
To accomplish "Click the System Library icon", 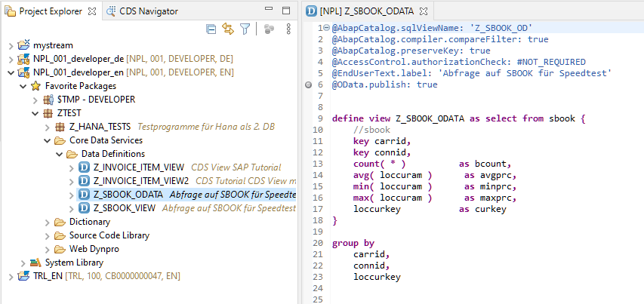I will point(35,263).
